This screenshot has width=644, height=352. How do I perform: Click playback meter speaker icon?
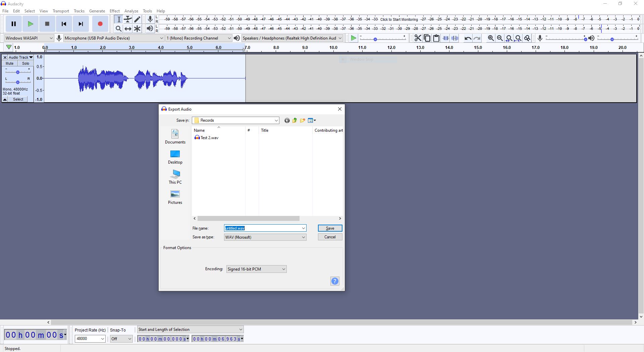150,29
